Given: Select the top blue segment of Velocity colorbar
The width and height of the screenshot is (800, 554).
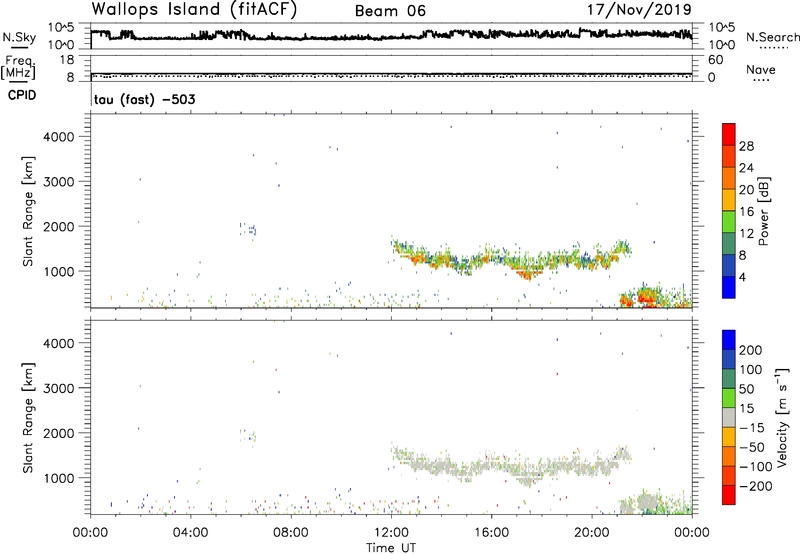Looking at the screenshot, I should click(729, 340).
